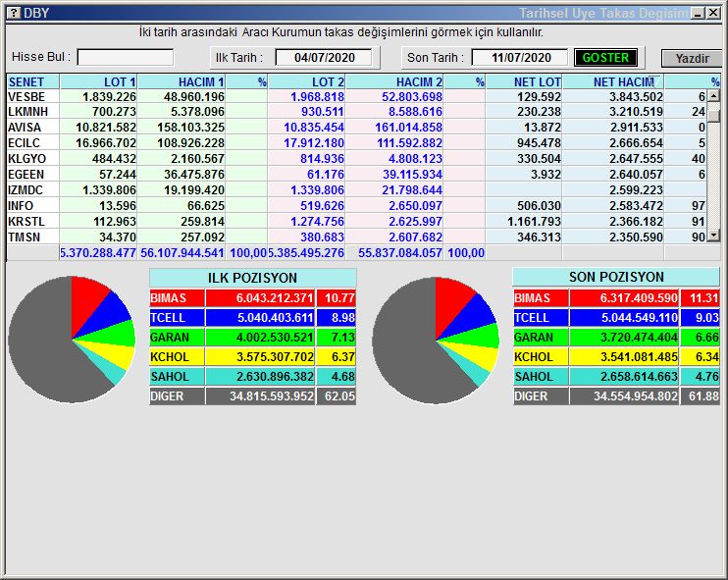The image size is (728, 580).
Task: Sort by the NET LOT column header
Action: tap(525, 81)
